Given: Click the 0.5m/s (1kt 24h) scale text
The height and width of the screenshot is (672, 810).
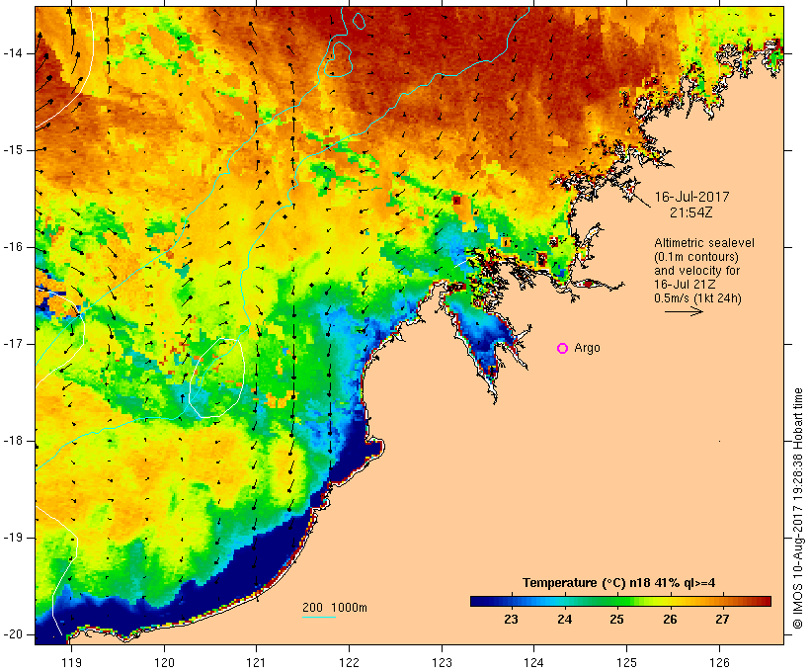Looking at the screenshot, I should (697, 298).
